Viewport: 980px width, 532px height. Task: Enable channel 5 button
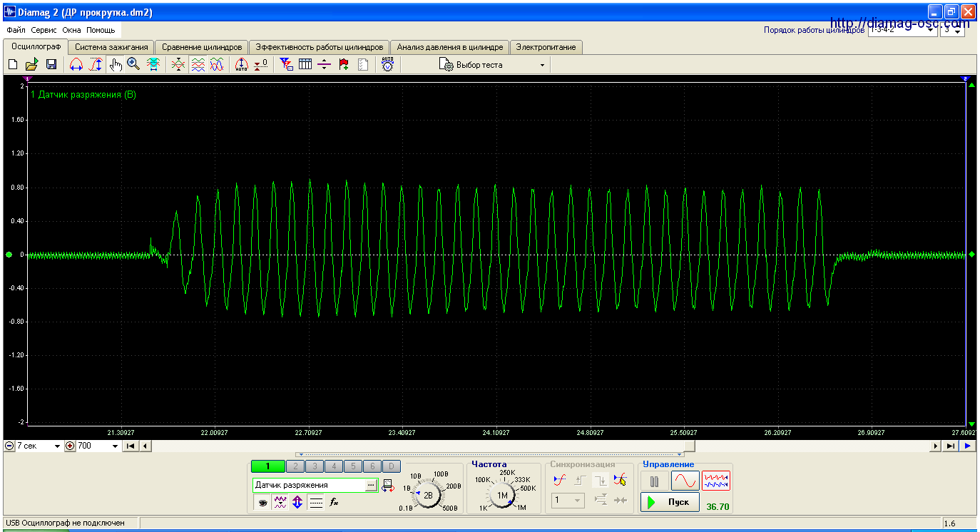(x=353, y=466)
